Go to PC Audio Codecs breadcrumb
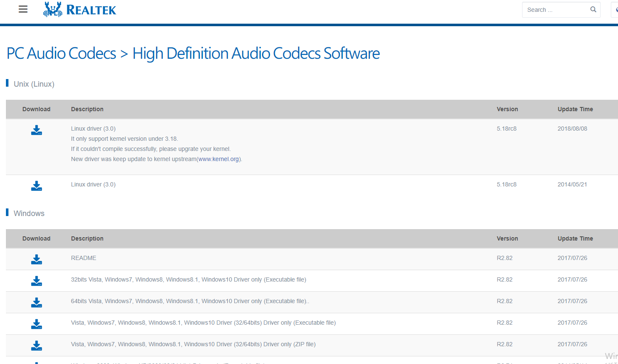This screenshot has height=364, width=618. 61,53
